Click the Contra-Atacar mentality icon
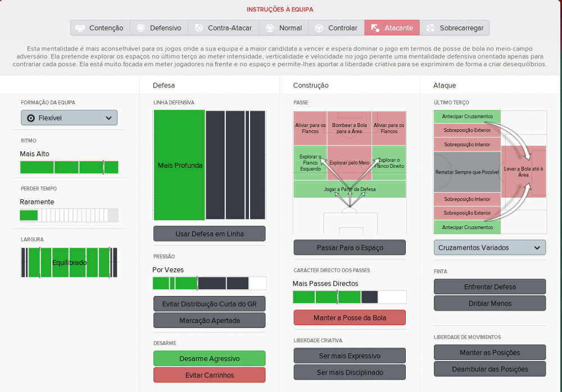The width and height of the screenshot is (562, 392). tap(199, 28)
